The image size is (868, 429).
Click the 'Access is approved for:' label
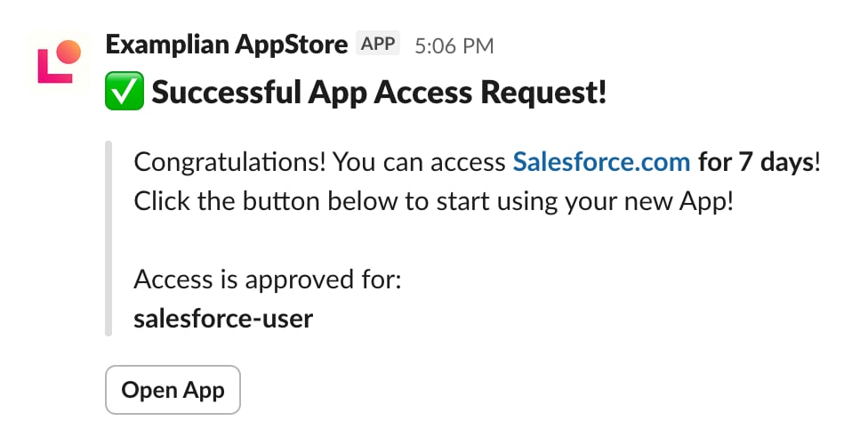click(x=267, y=279)
